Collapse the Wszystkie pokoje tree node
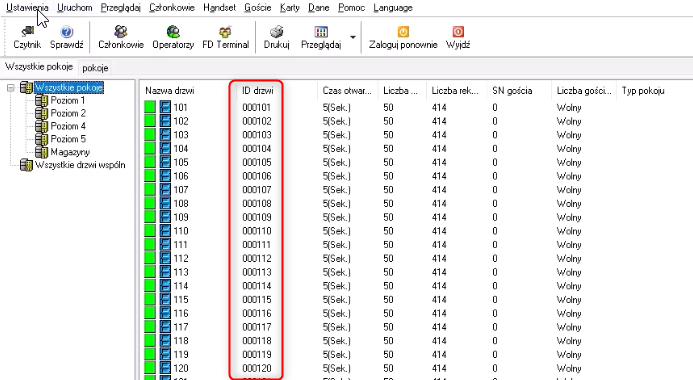 [x=11, y=88]
